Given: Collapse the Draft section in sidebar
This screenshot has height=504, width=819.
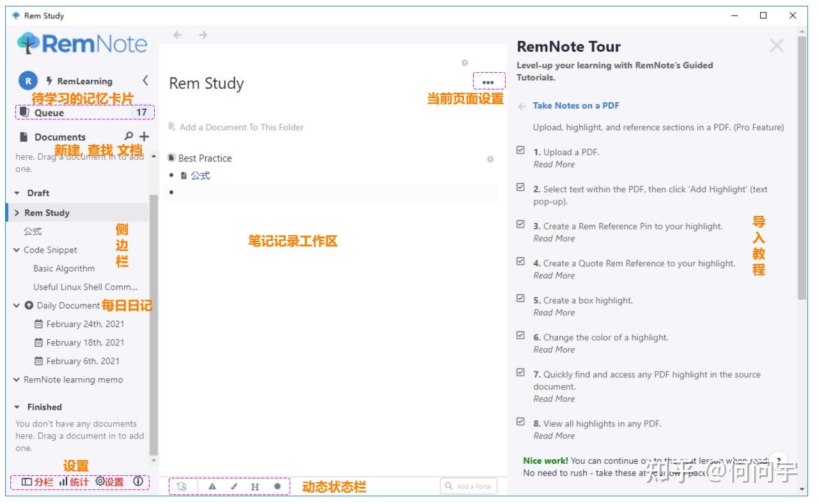Looking at the screenshot, I should point(16,192).
